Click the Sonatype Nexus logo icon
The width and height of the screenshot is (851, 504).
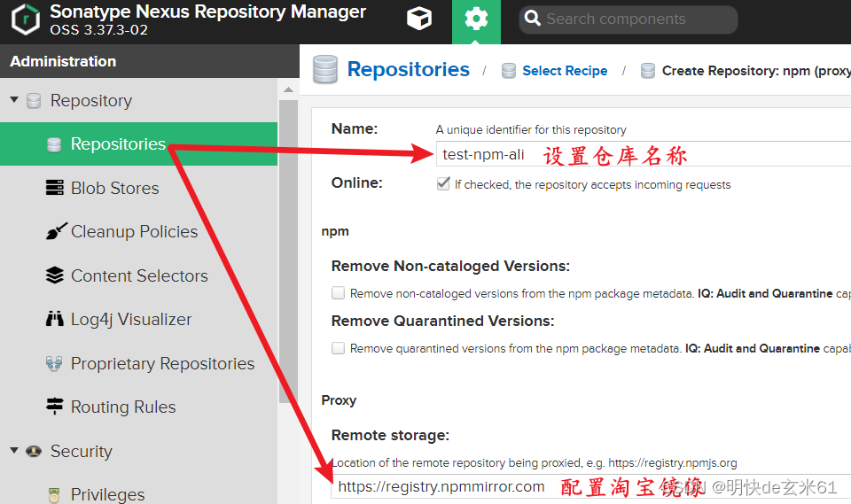pos(26,19)
